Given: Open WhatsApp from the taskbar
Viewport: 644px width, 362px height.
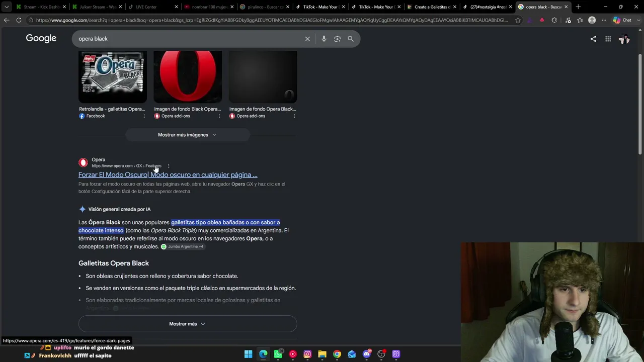Looking at the screenshot, I should 278,354.
